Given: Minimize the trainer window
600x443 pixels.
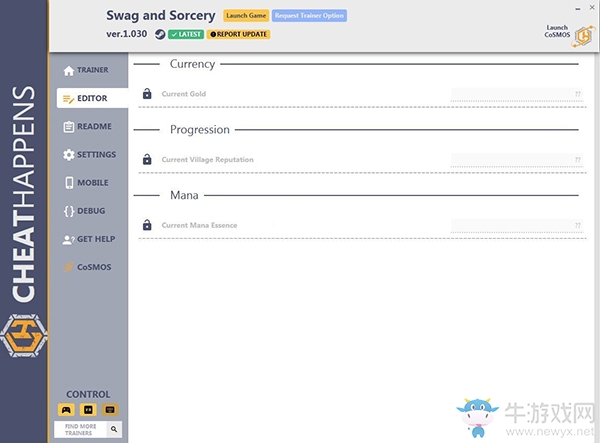Looking at the screenshot, I should coord(578,8).
